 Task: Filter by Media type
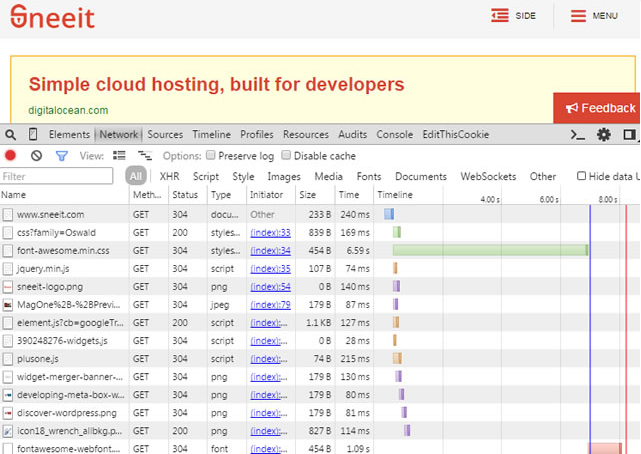click(x=328, y=177)
